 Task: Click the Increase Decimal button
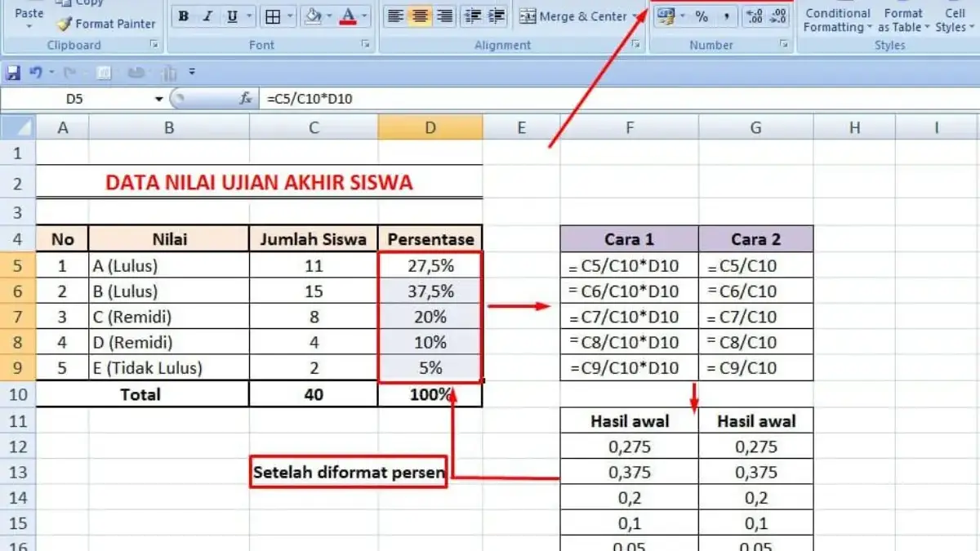[755, 16]
